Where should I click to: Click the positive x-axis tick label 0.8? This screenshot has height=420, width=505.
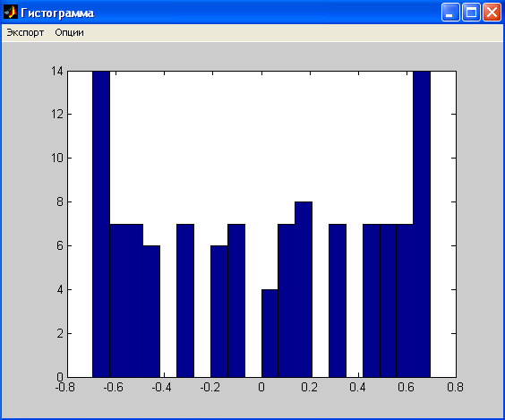(x=455, y=387)
